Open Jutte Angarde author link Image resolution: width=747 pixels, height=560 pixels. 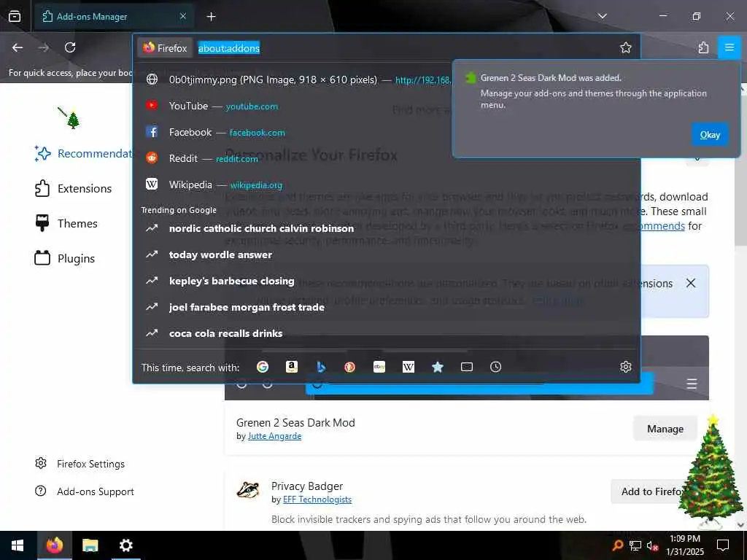(x=274, y=436)
